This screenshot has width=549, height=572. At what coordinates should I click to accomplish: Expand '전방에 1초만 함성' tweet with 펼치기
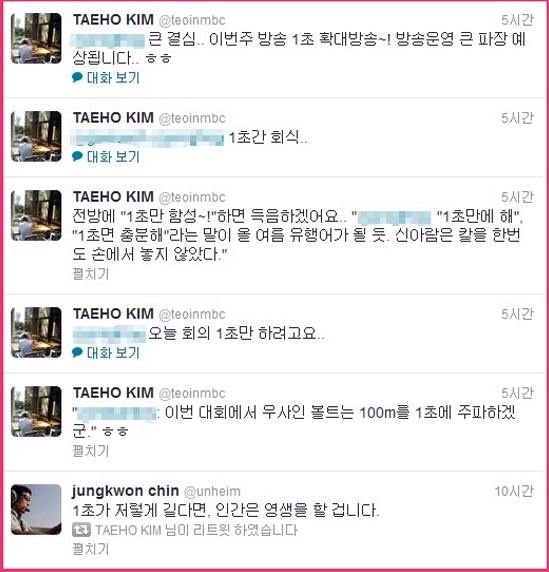(91, 274)
